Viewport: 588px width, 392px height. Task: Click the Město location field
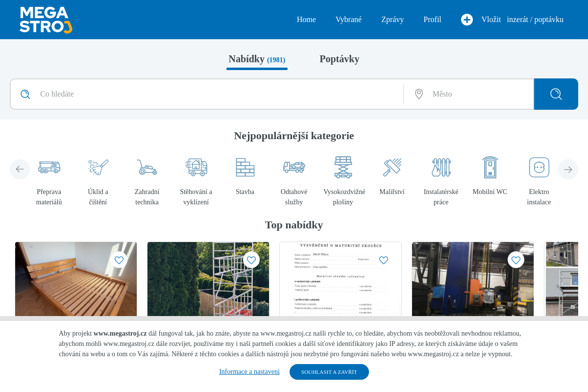[x=469, y=94]
